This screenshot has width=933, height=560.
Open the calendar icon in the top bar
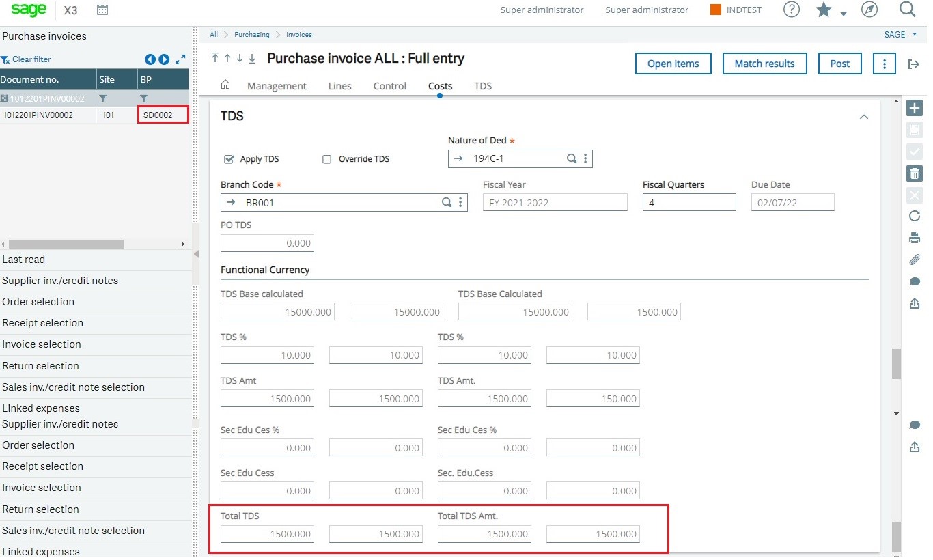[102, 10]
